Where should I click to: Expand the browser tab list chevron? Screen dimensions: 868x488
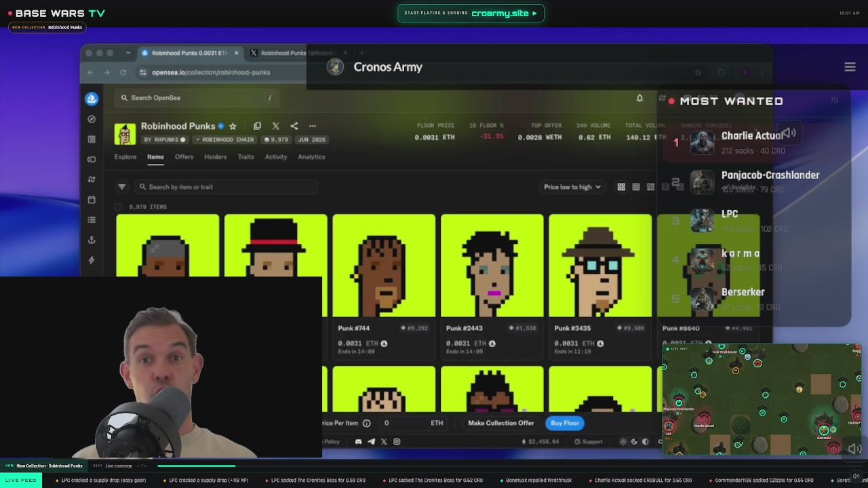coord(127,53)
